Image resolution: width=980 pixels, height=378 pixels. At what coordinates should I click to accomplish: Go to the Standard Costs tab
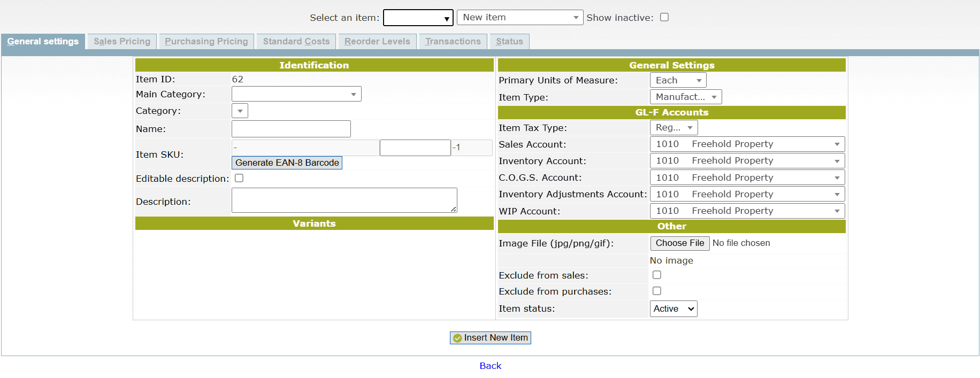296,41
